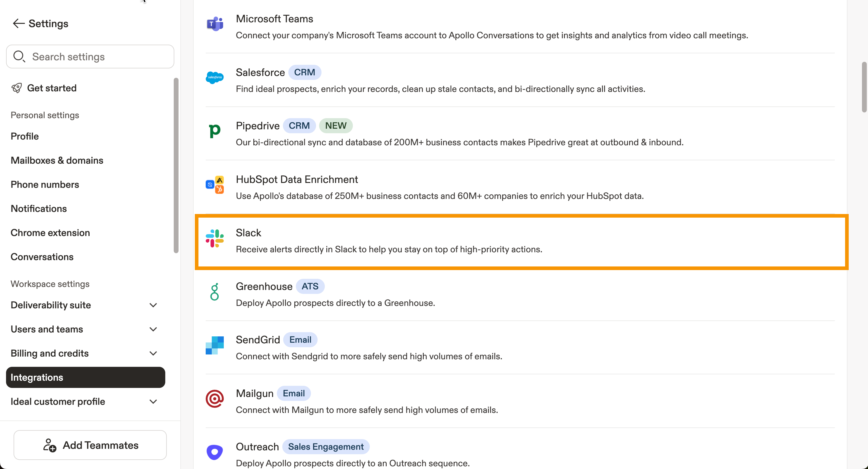Select the Integrations menu item

pos(86,377)
